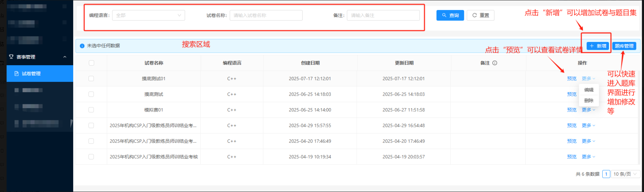Click 预览 link for the 摸底测试01 row
The height and width of the screenshot is (192, 644).
point(571,79)
